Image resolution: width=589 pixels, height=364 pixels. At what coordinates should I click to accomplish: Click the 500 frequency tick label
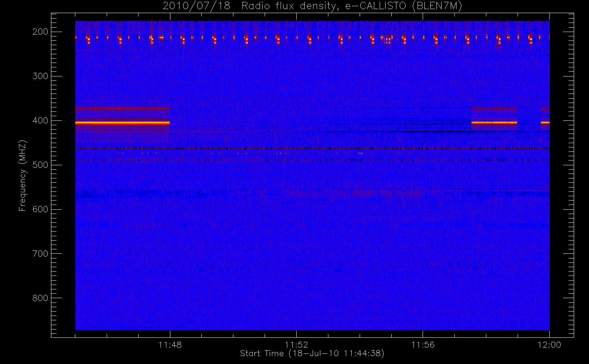[x=40, y=165]
